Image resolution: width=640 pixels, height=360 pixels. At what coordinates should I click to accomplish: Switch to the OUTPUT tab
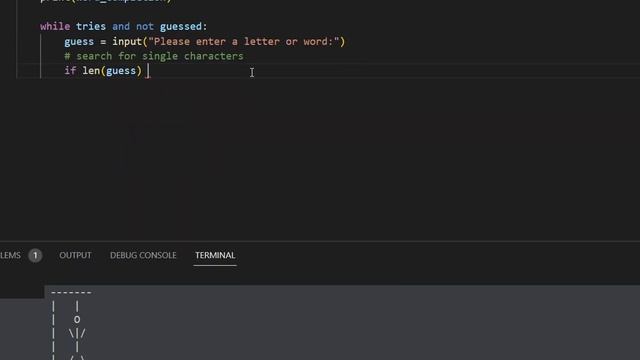click(x=75, y=255)
